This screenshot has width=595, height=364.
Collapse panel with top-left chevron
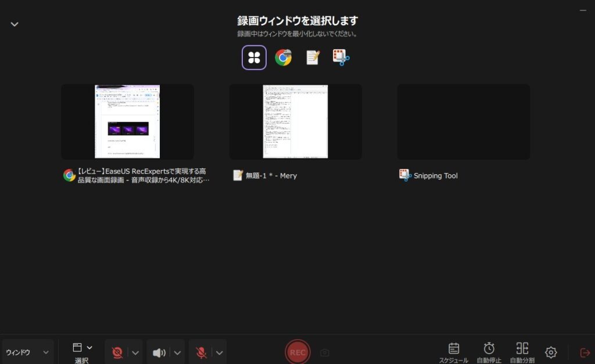15,24
